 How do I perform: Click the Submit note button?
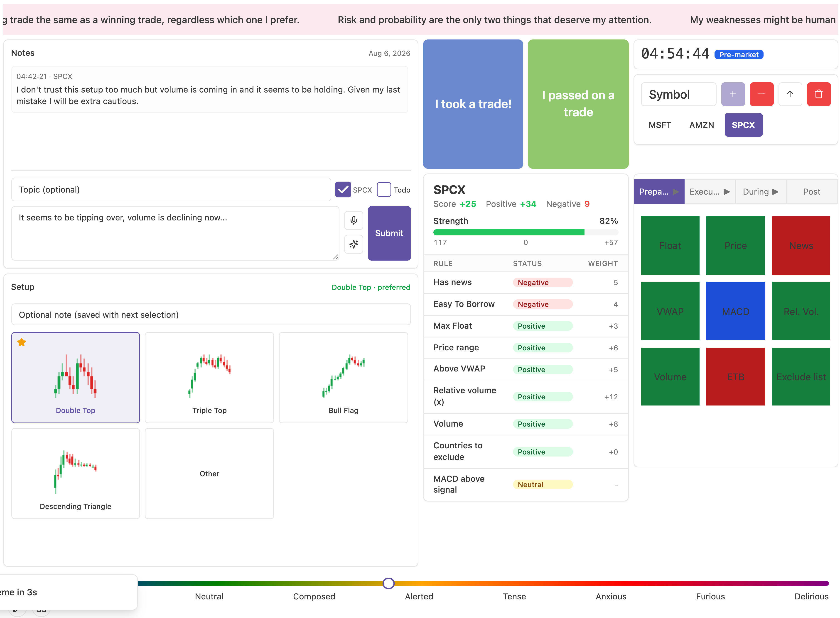[389, 233]
